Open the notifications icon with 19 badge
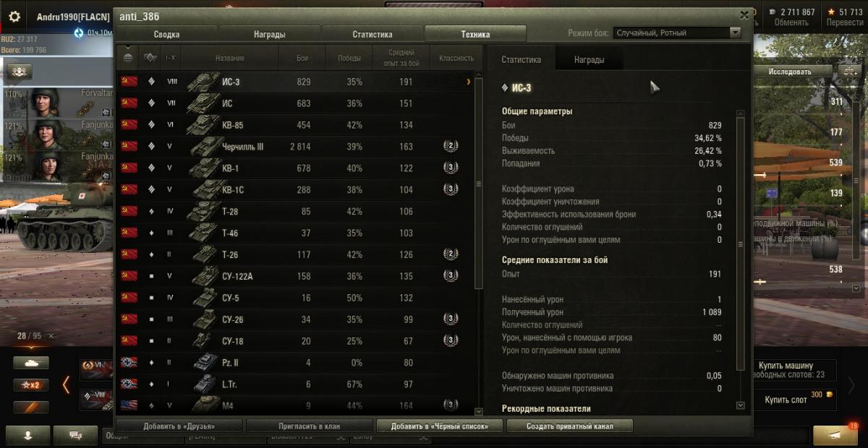 point(835,434)
